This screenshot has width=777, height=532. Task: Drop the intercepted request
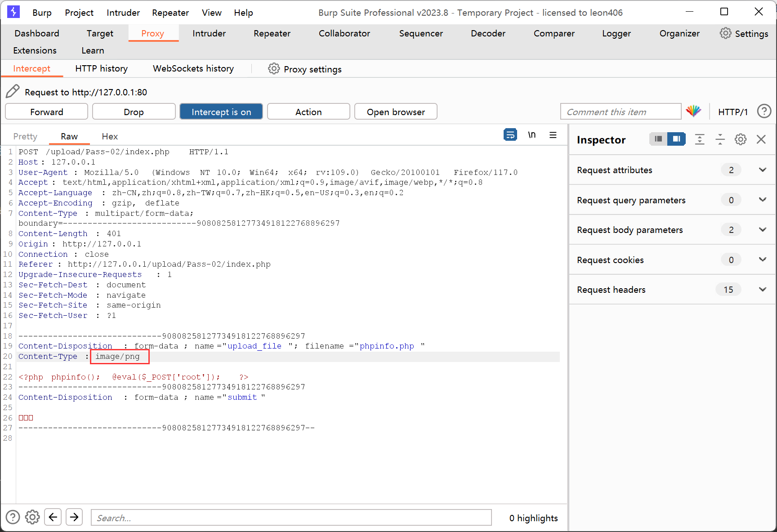(134, 112)
